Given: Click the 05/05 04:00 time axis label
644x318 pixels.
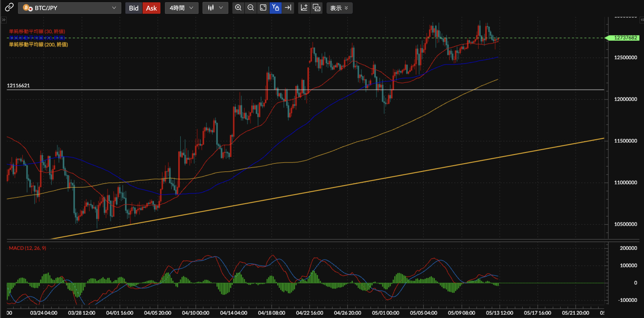Looking at the screenshot, I should tap(424, 313).
